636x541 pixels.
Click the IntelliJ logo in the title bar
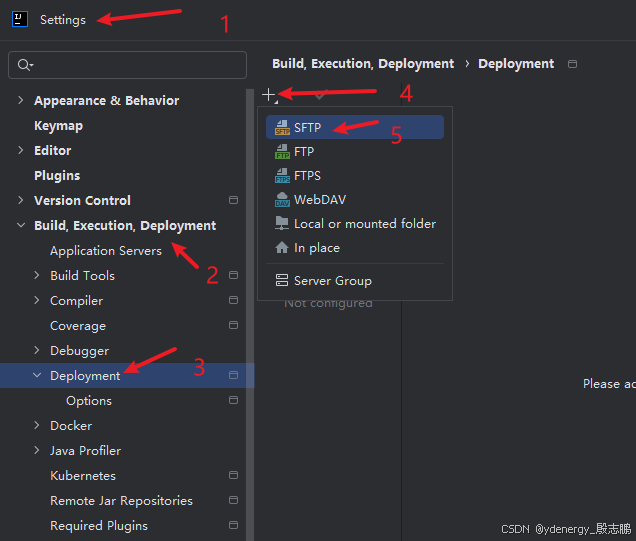pyautogui.click(x=19, y=19)
